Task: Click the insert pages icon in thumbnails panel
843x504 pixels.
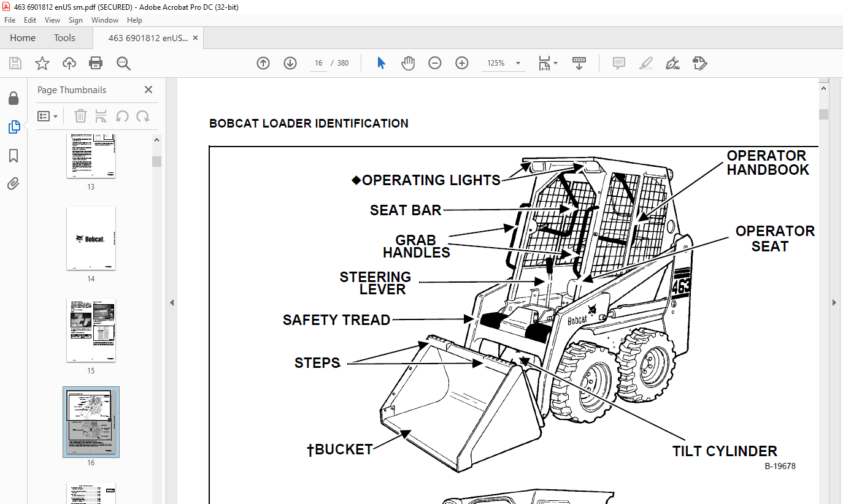Action: point(101,116)
